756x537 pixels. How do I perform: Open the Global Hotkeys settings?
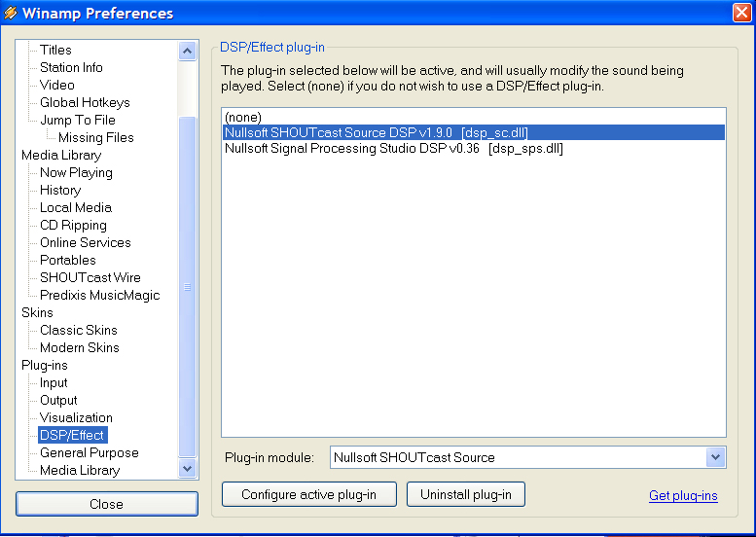[85, 102]
